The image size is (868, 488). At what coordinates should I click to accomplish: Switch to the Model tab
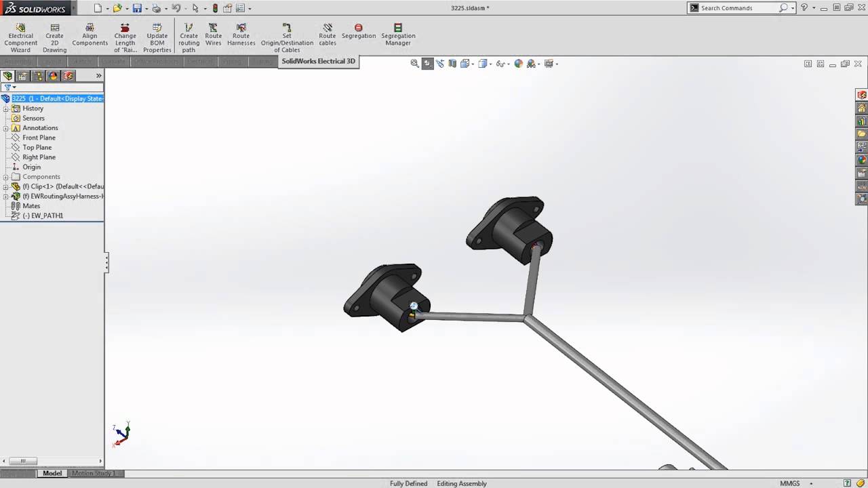pos(52,473)
